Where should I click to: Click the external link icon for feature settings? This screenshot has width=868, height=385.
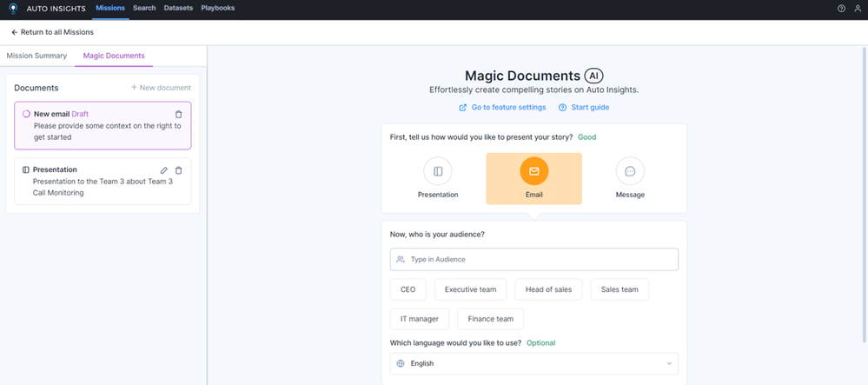463,108
